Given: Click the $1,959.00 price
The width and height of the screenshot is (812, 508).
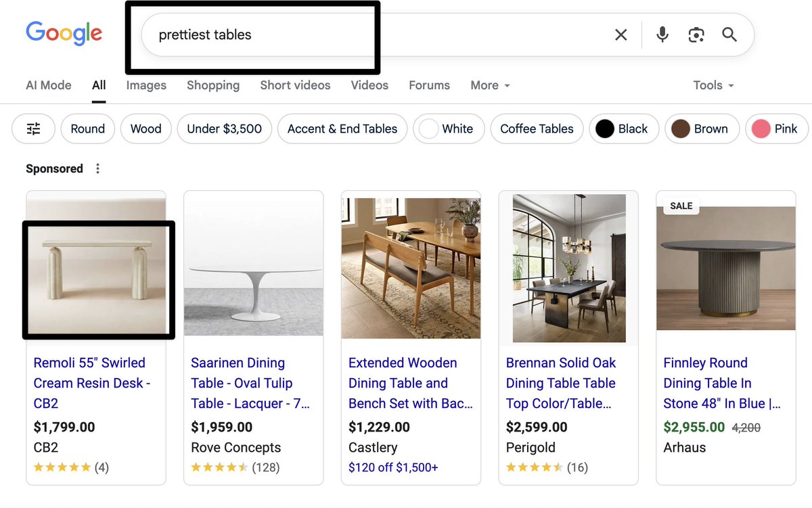Looking at the screenshot, I should point(222,428).
